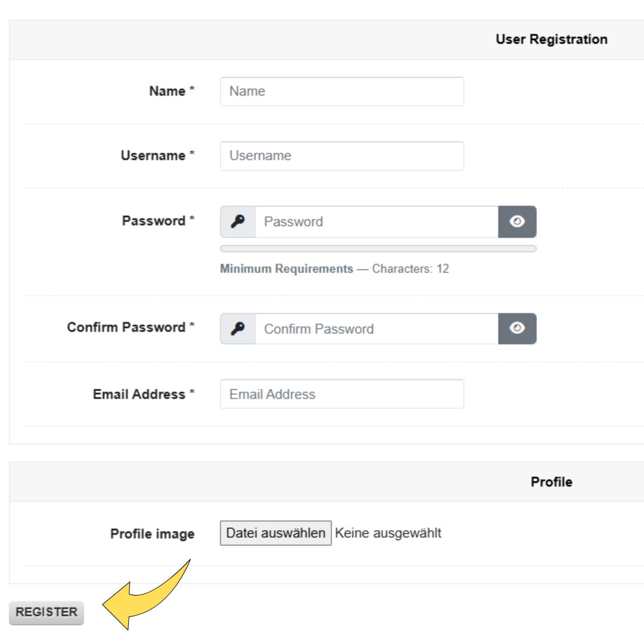644x644 pixels.
Task: Click inside the Password field
Action: pyautogui.click(x=377, y=222)
